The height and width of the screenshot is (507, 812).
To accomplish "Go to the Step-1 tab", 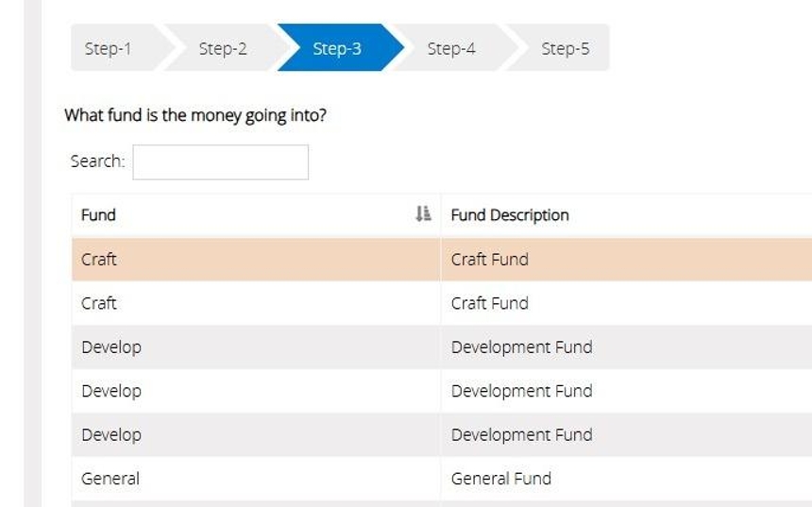I will point(108,49).
